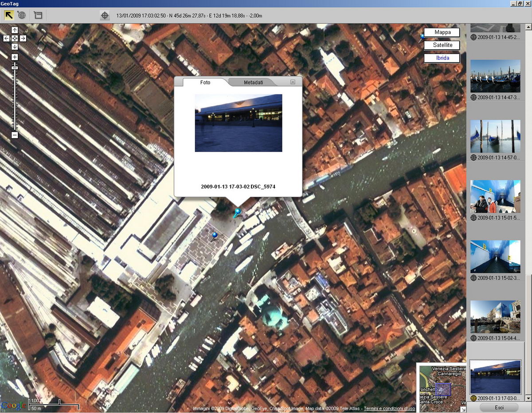Image resolution: width=532 pixels, height=413 pixels.
Task: Reset map to last result center
Action: (x=15, y=39)
